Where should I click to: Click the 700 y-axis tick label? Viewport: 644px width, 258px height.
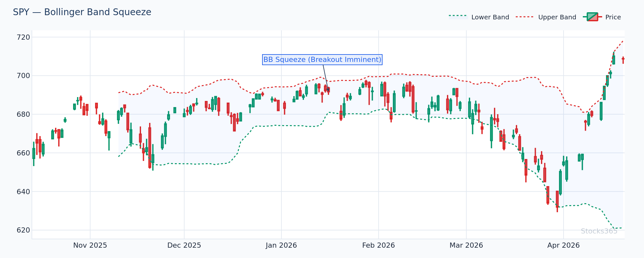click(23, 76)
